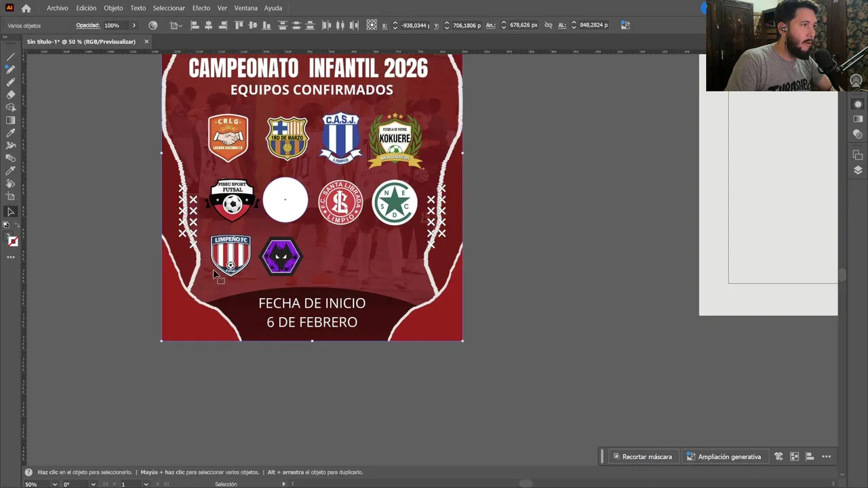Distribute objects by left edges

326,25
